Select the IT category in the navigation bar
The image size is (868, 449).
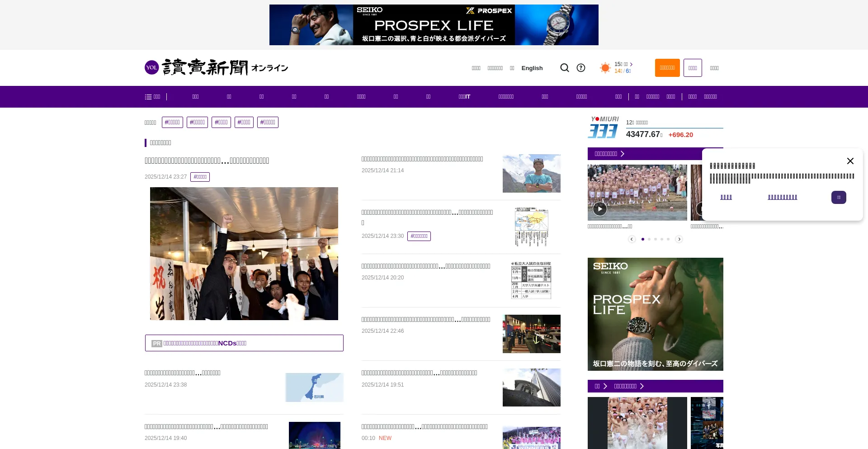point(464,96)
